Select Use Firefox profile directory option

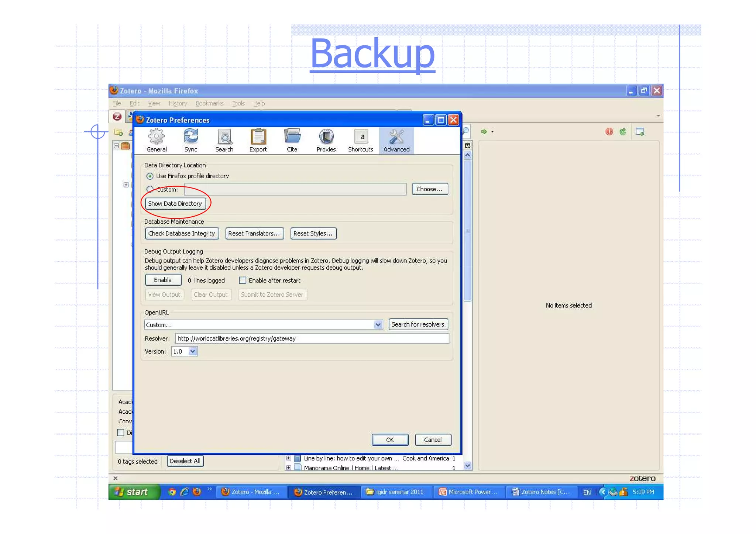click(x=150, y=176)
